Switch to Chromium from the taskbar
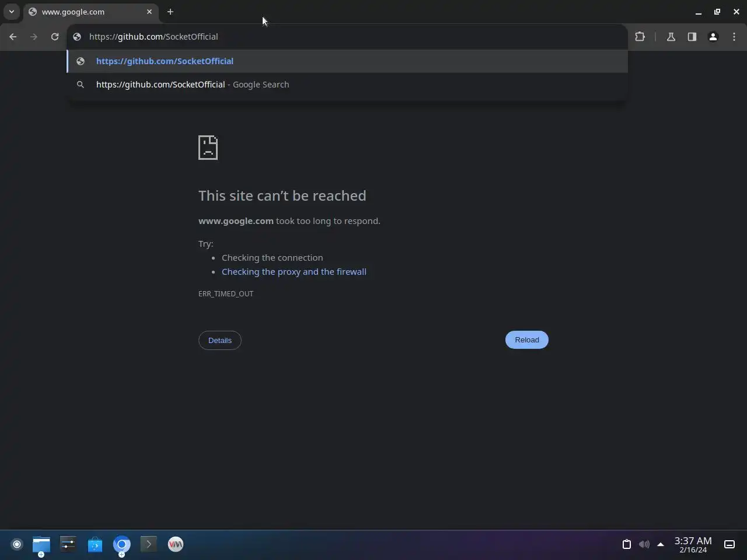This screenshot has width=747, height=560. point(122,545)
